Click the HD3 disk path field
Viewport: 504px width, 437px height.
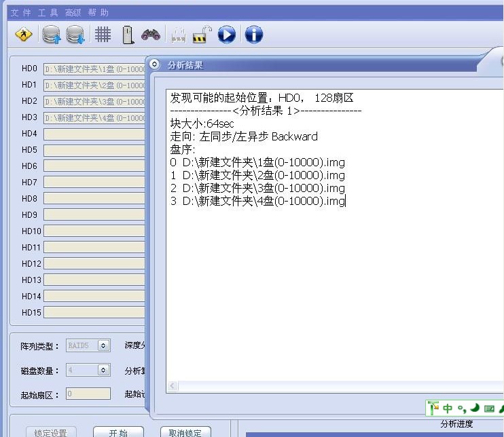pos(94,118)
